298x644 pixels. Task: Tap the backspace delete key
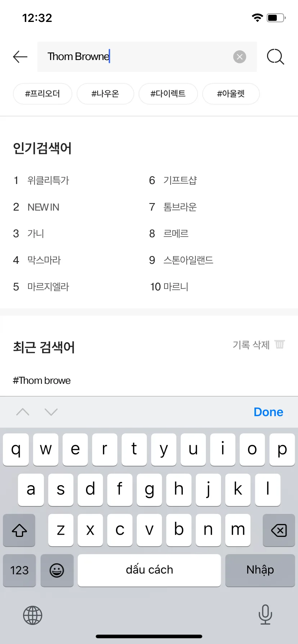(279, 530)
